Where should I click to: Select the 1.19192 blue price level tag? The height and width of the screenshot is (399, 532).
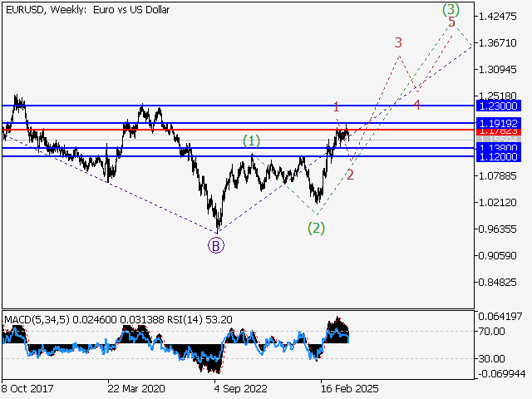499,122
